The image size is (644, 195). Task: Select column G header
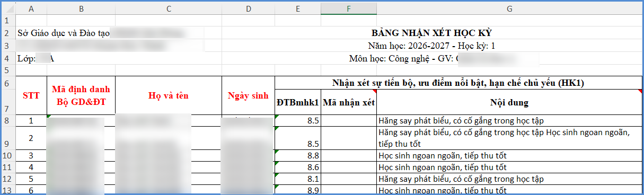(x=509, y=9)
